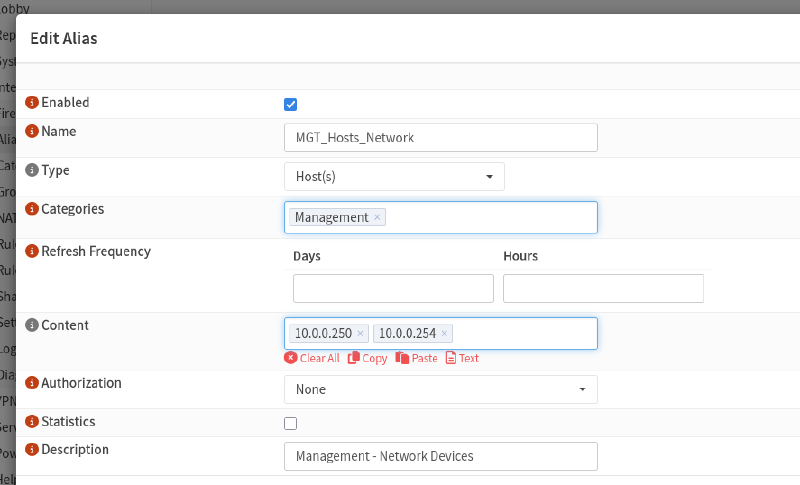This screenshot has height=485, width=800.
Task: Open the Authorization dropdown set to None
Action: 441,390
